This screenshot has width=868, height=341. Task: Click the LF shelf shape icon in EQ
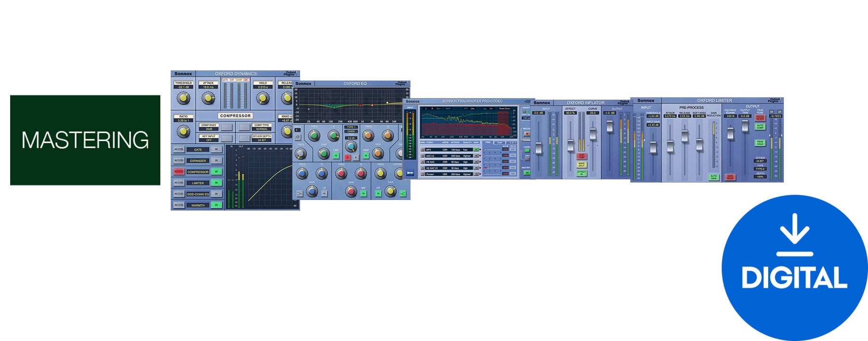[299, 194]
